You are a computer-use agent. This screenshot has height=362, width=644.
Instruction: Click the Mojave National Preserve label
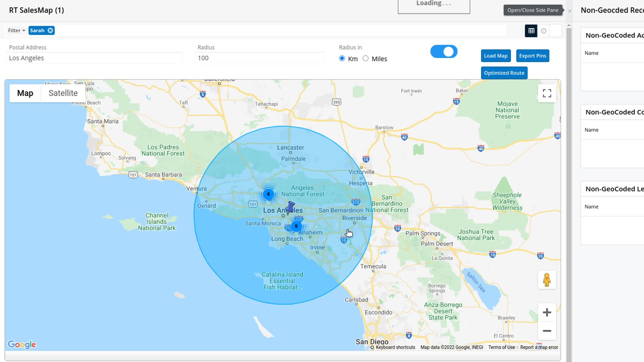point(507,110)
